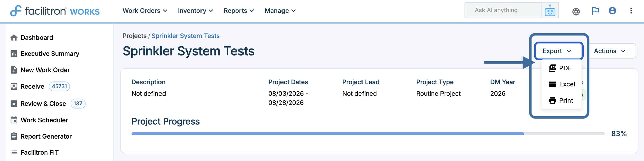Expand the Inventory dropdown menu

(195, 11)
